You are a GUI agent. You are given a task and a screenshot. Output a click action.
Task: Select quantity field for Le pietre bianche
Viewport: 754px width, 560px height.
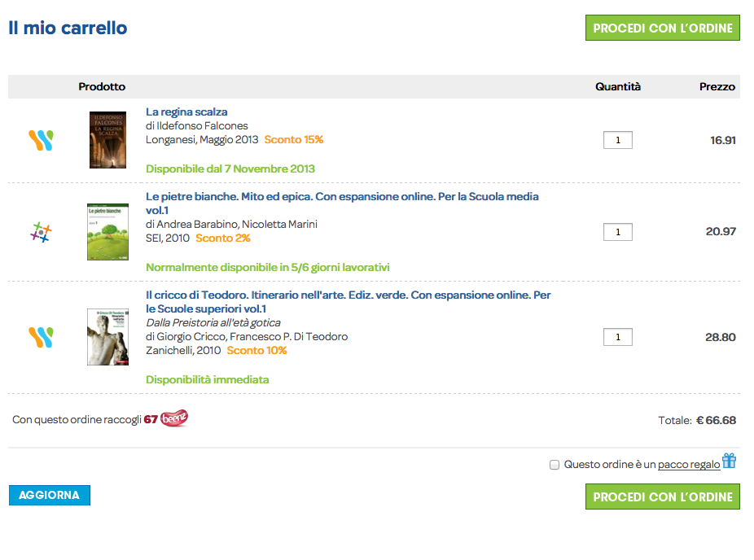(618, 232)
